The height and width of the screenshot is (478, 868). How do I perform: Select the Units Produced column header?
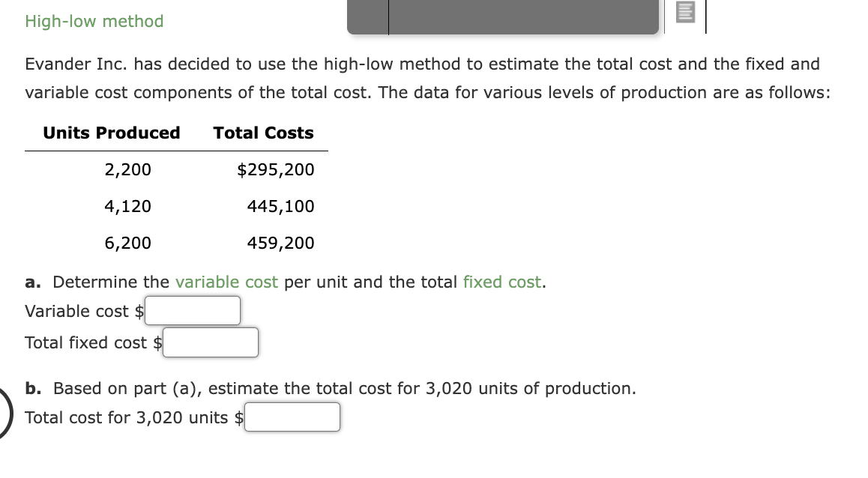coord(111,133)
